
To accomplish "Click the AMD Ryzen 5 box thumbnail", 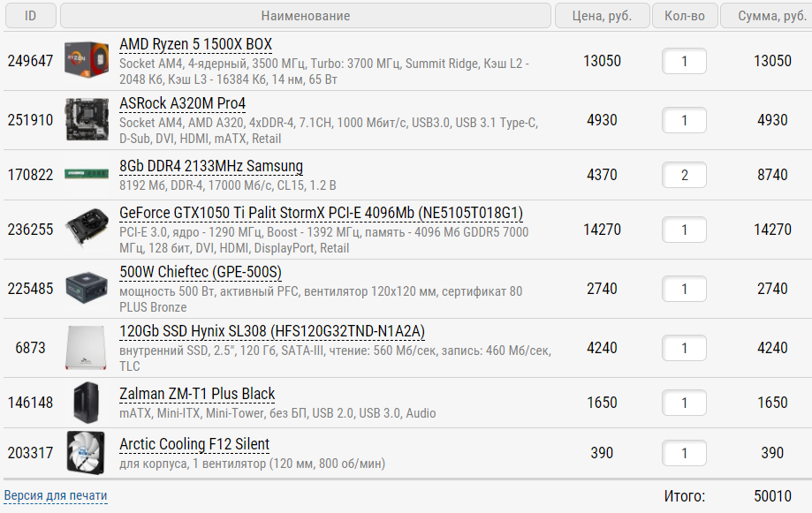I will pos(87,61).
